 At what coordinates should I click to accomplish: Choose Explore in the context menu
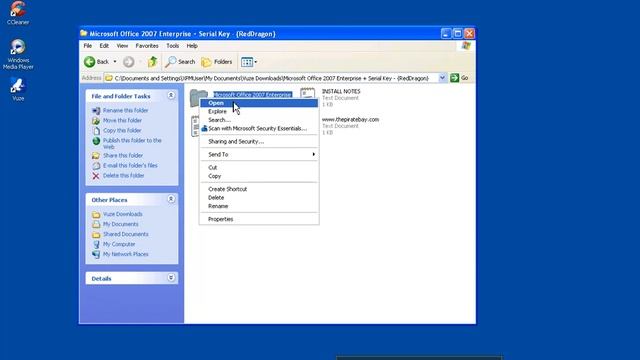coord(259,111)
